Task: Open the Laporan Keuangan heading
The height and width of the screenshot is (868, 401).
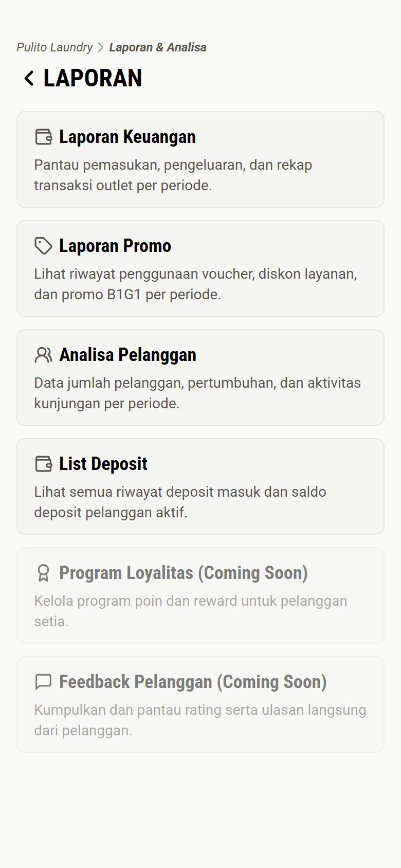Action: click(127, 137)
